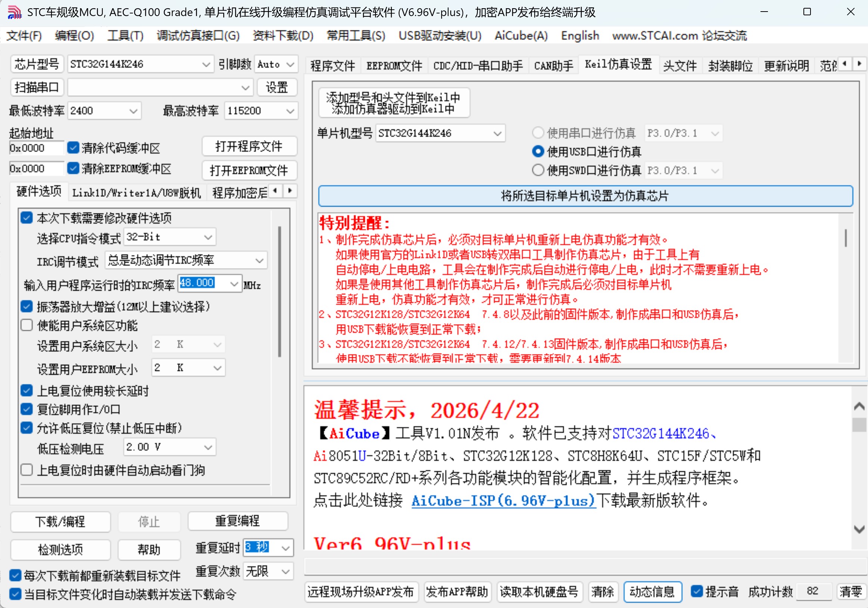The width and height of the screenshot is (868, 608).
Task: Click the STC application logo icon
Action: coord(14,12)
